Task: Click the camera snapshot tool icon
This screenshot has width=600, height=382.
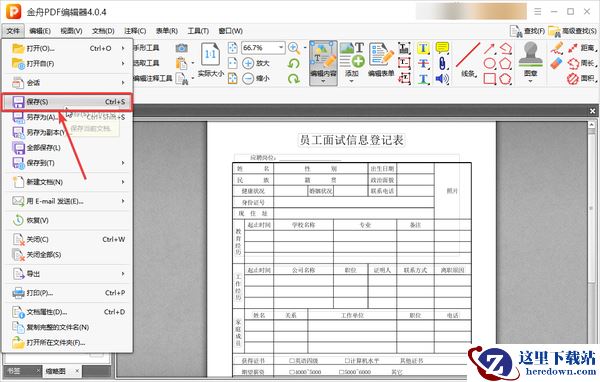Action: (x=181, y=48)
